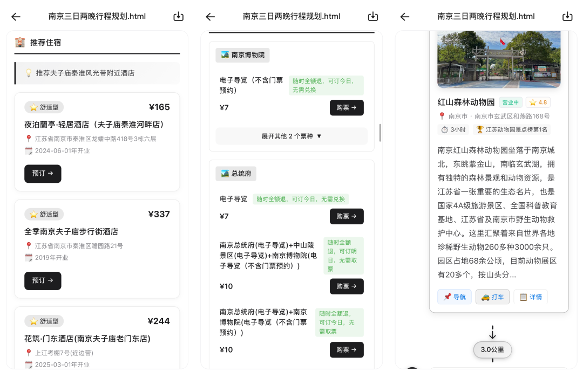Open 详情 for 红山森林动物园
This screenshot has width=583, height=392.
coord(530,297)
